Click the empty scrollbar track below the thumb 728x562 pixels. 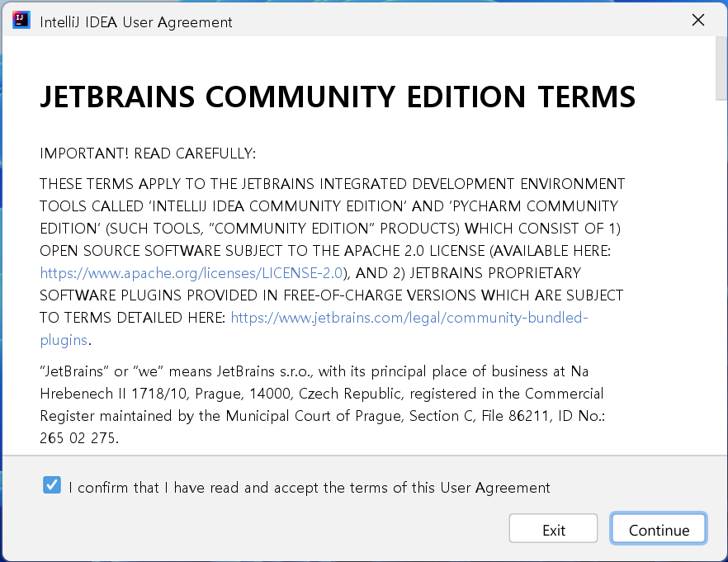(x=721, y=289)
